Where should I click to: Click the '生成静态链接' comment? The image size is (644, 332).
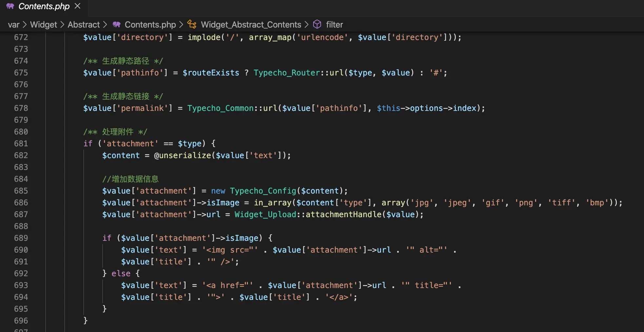coord(126,96)
